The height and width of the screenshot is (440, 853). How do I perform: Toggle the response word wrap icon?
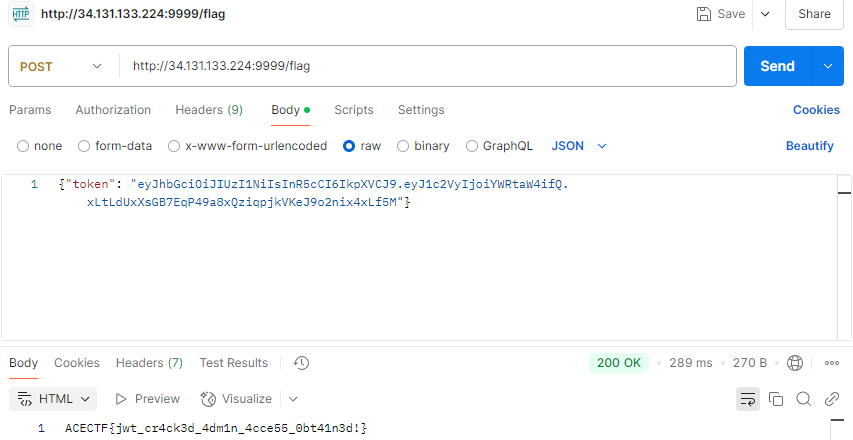(x=748, y=399)
